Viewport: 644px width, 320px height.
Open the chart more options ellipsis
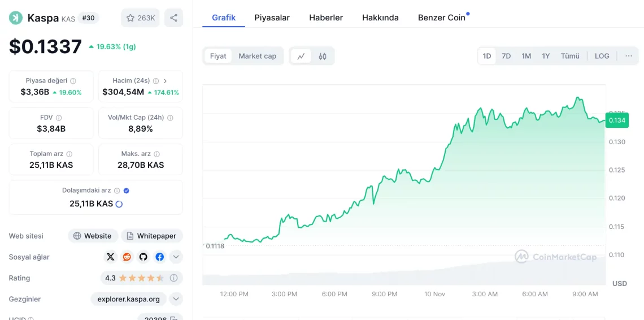coord(629,56)
